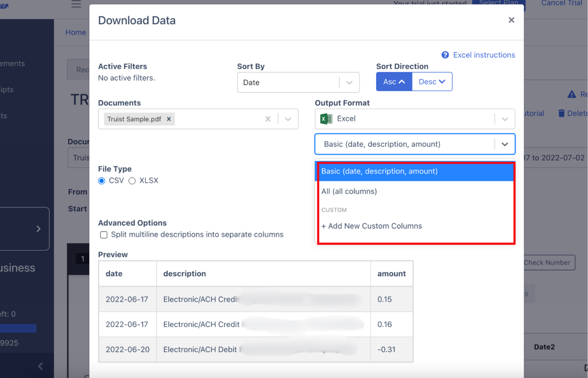Click the description column header in preview
Viewport: 588px width, 378px height.
pos(263,274)
